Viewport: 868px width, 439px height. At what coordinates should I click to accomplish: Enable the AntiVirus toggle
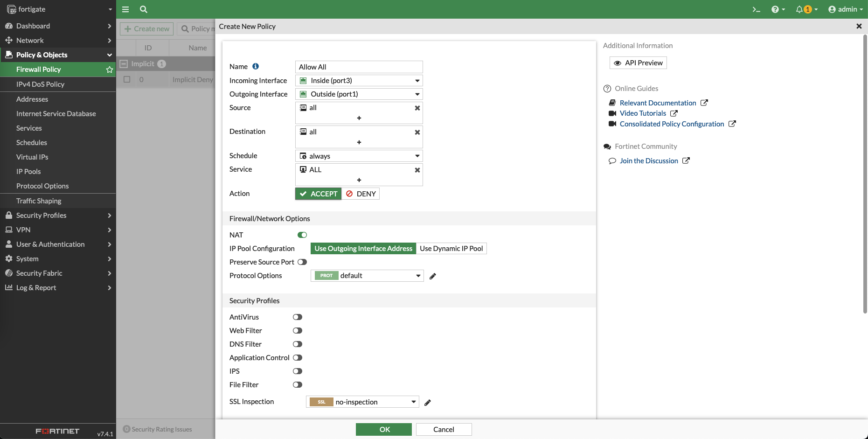coord(298,317)
